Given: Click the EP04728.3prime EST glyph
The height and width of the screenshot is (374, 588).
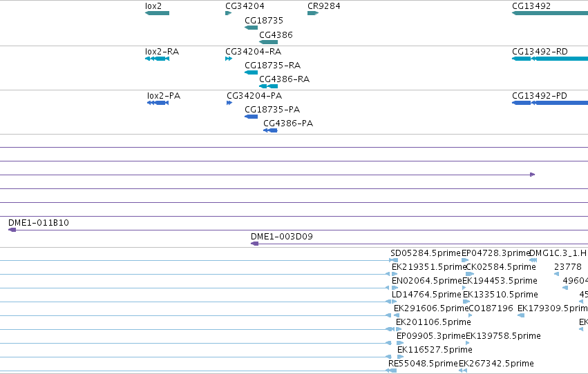Looking at the screenshot, I should (465, 260).
